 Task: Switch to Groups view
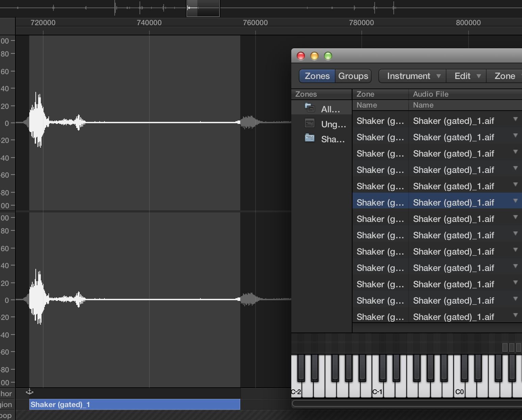pyautogui.click(x=353, y=76)
